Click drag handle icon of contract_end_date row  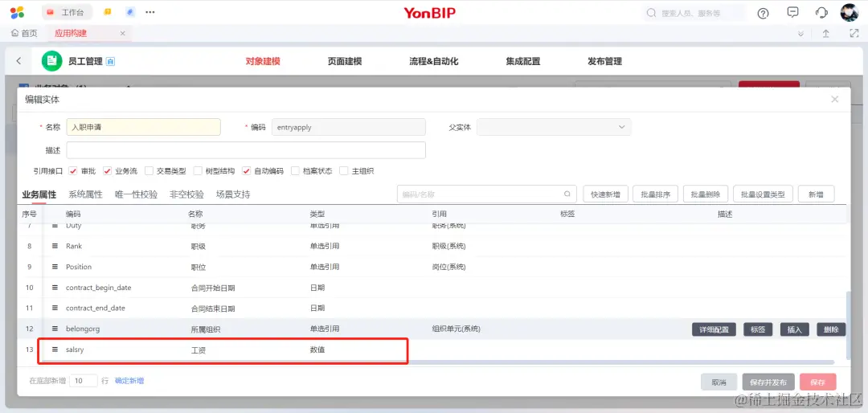(55, 308)
